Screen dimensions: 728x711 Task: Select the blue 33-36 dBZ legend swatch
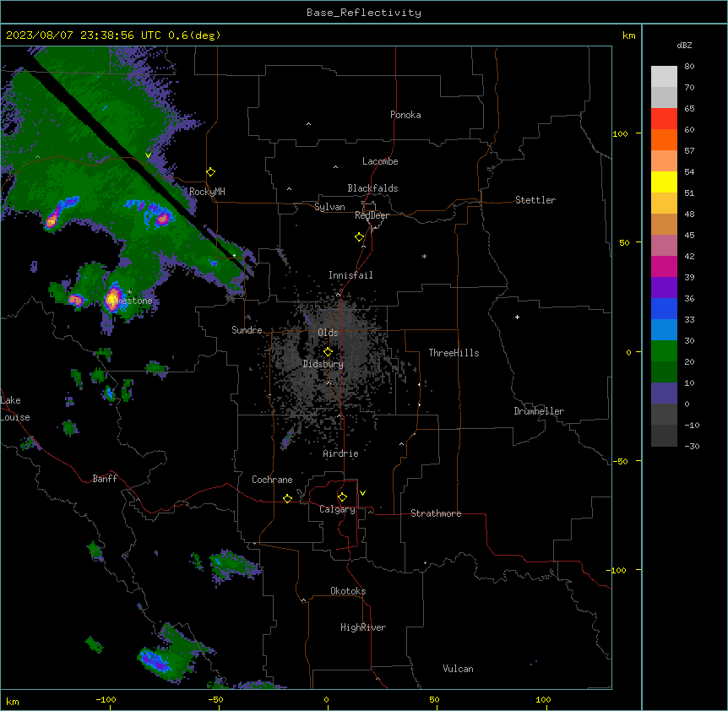click(x=664, y=309)
